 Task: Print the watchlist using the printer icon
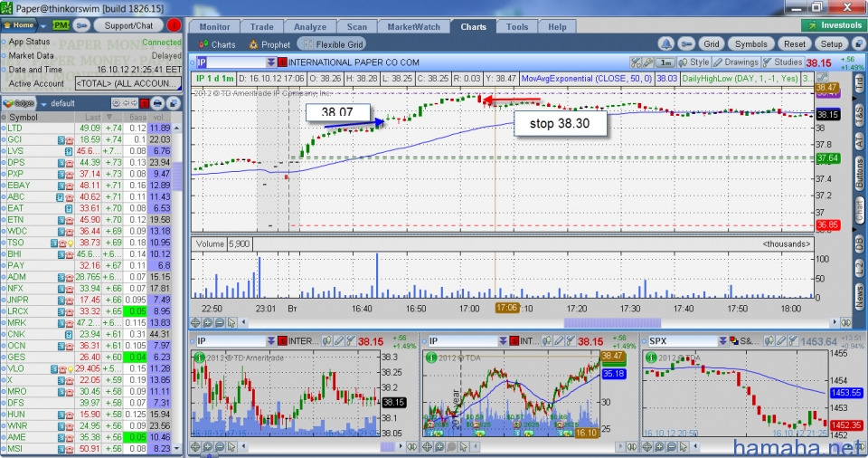157,103
